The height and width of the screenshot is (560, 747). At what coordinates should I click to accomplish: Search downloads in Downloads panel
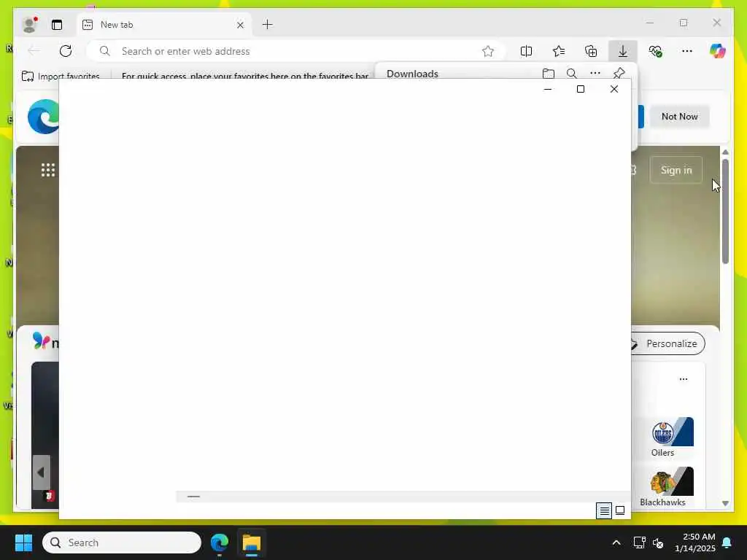[572, 74]
